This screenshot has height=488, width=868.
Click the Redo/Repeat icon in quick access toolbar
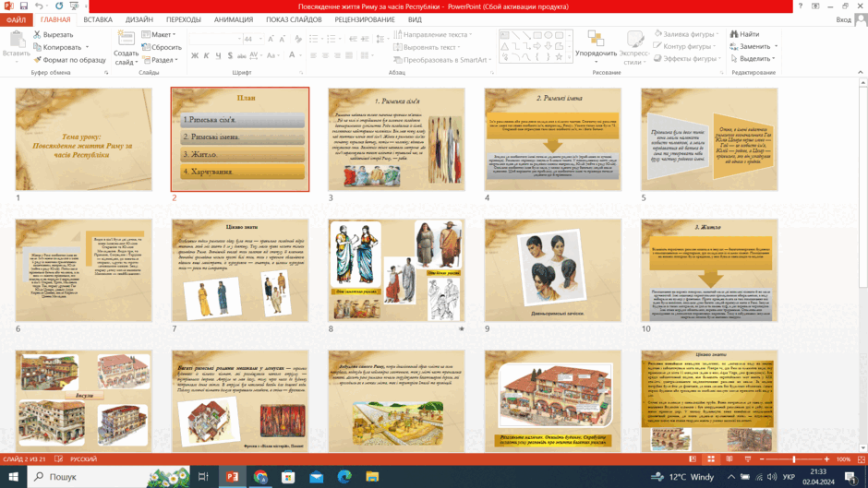(x=59, y=6)
